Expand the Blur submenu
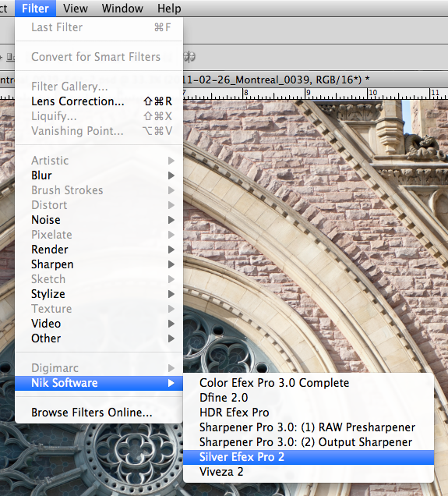 tap(99, 175)
